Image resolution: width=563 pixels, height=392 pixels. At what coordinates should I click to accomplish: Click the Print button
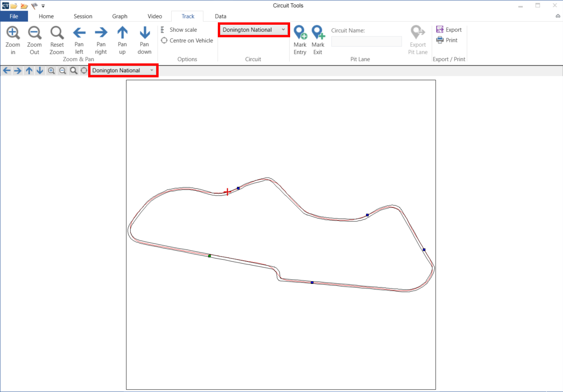click(x=447, y=40)
